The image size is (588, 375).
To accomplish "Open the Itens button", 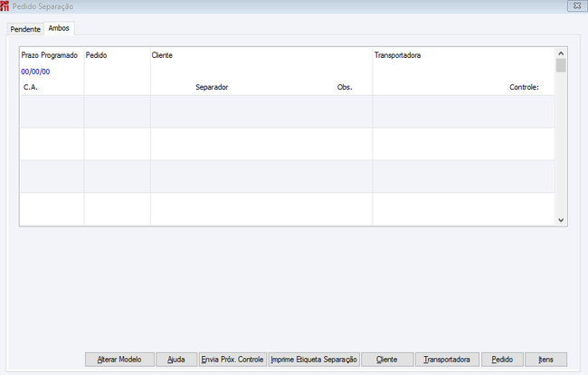I will click(x=546, y=360).
